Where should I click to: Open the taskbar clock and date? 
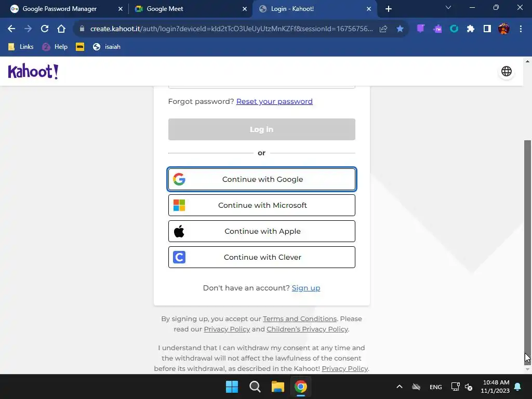[x=495, y=387]
